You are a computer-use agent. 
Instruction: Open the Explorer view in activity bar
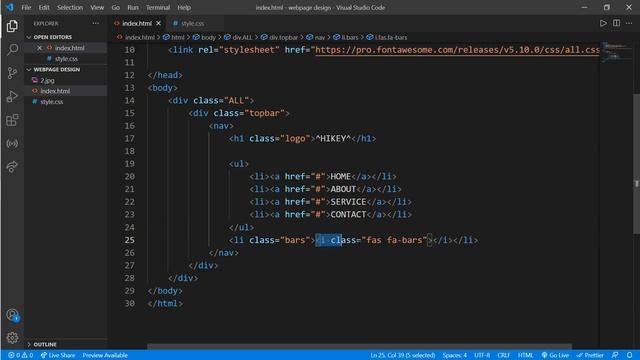coord(12,26)
